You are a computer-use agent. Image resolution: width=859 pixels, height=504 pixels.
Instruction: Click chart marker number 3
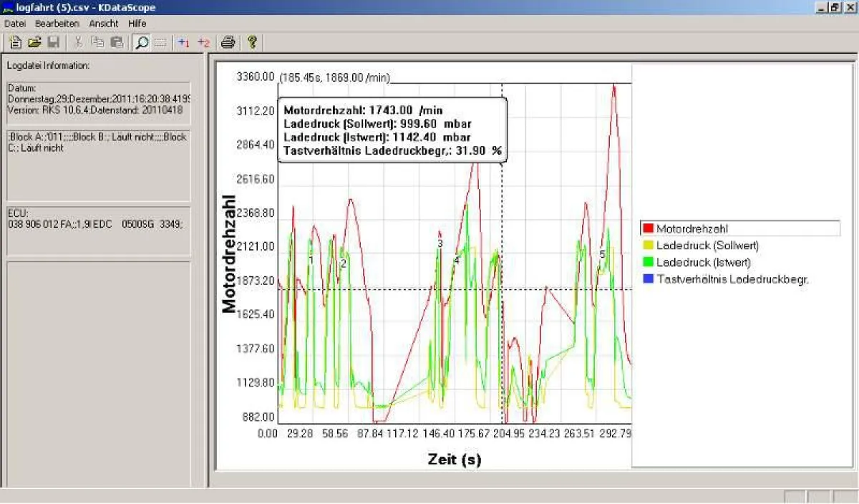click(x=440, y=243)
